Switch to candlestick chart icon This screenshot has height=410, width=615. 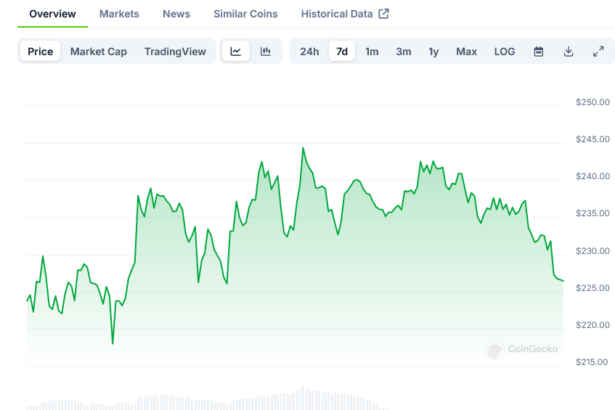click(x=265, y=52)
